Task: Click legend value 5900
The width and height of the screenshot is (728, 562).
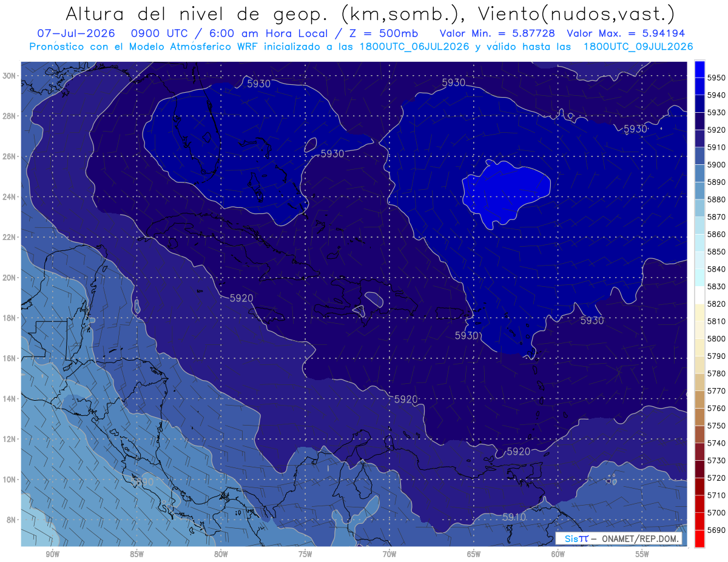Action: [716, 165]
